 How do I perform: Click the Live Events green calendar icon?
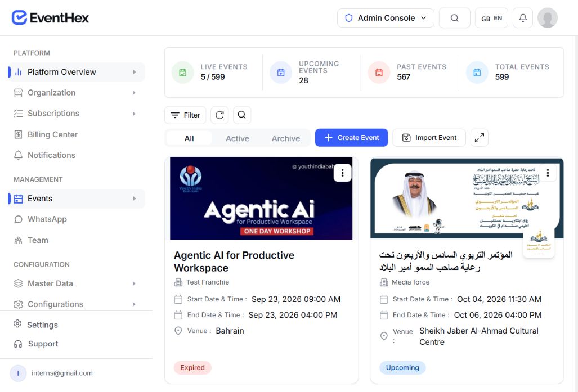182,73
